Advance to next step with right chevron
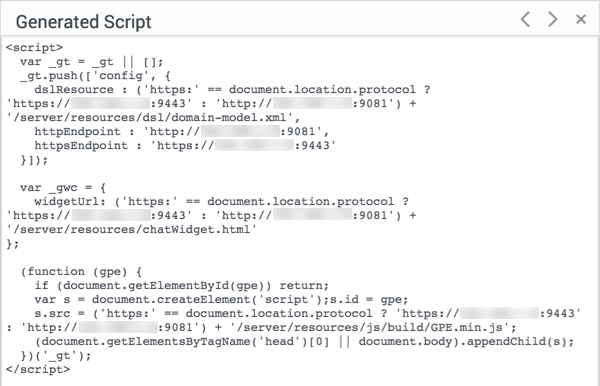600x386 pixels. pos(553,19)
